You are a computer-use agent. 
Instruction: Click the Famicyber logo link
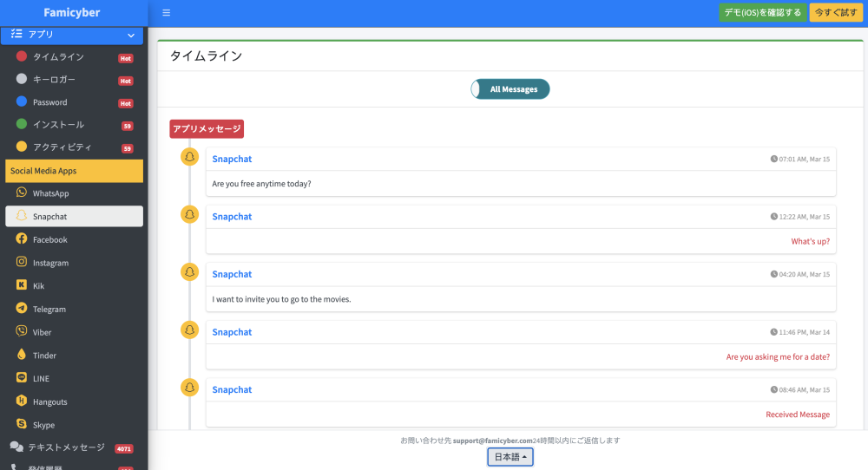click(x=72, y=13)
